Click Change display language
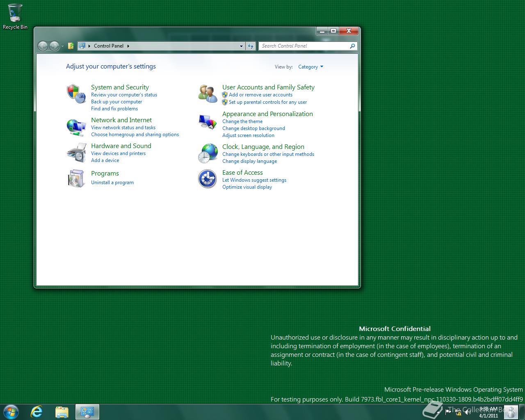The height and width of the screenshot is (420, 525). [249, 161]
